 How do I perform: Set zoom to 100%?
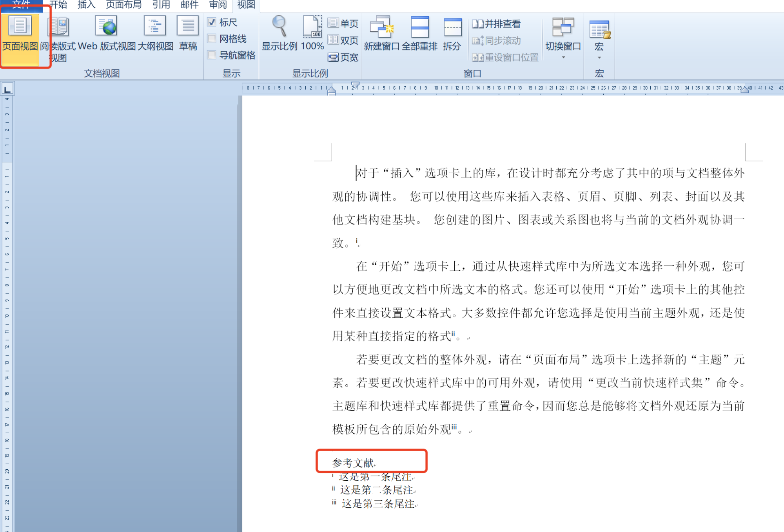[312, 34]
